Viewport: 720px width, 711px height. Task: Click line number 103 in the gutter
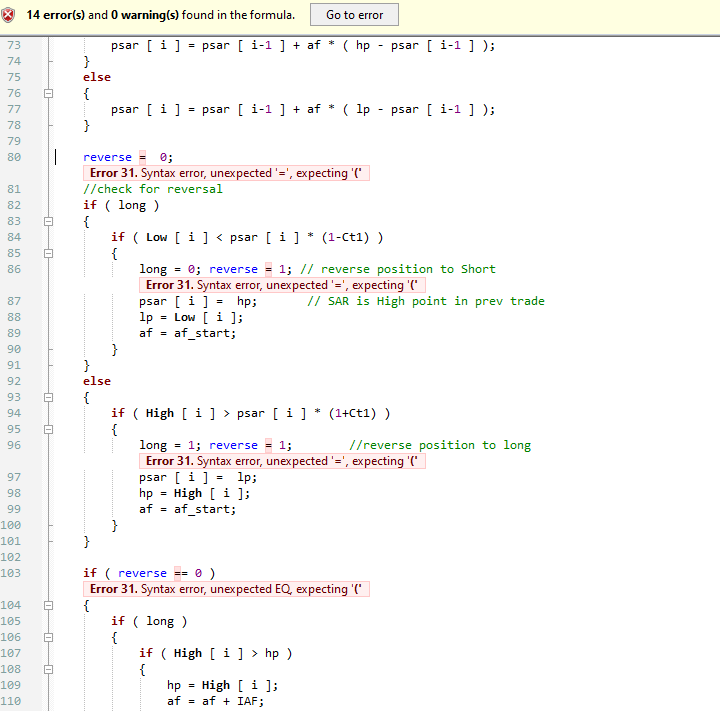[x=14, y=573]
